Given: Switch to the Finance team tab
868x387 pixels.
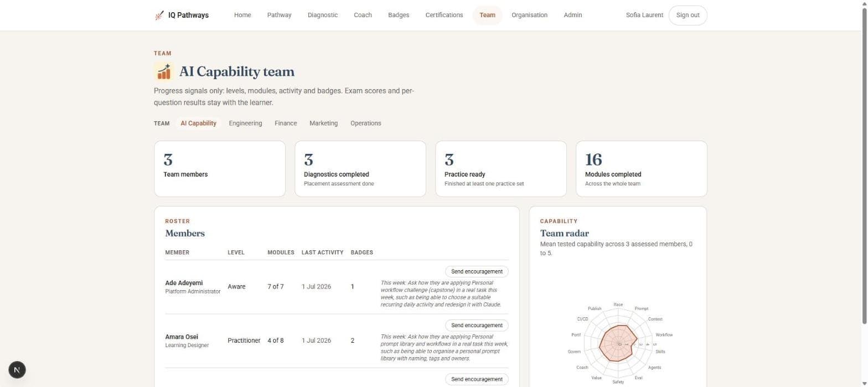Looking at the screenshot, I should [x=286, y=123].
